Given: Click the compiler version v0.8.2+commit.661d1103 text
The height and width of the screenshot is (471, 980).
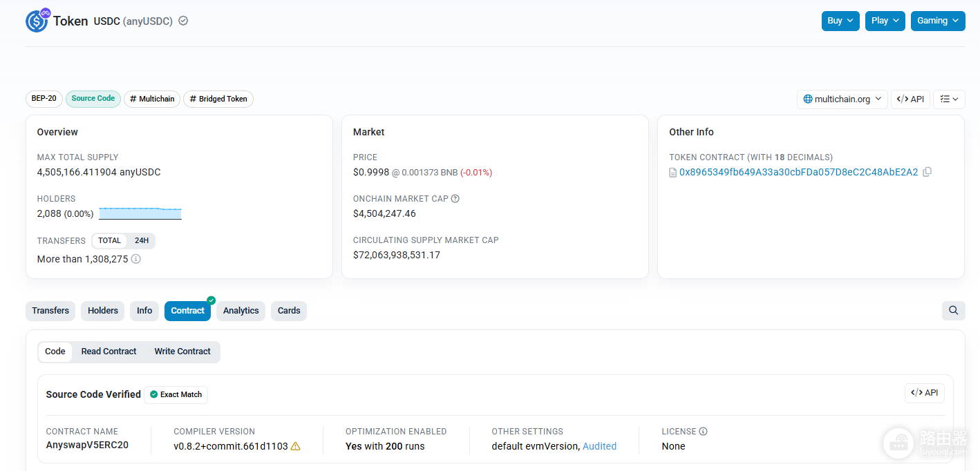Looking at the screenshot, I should [231, 446].
